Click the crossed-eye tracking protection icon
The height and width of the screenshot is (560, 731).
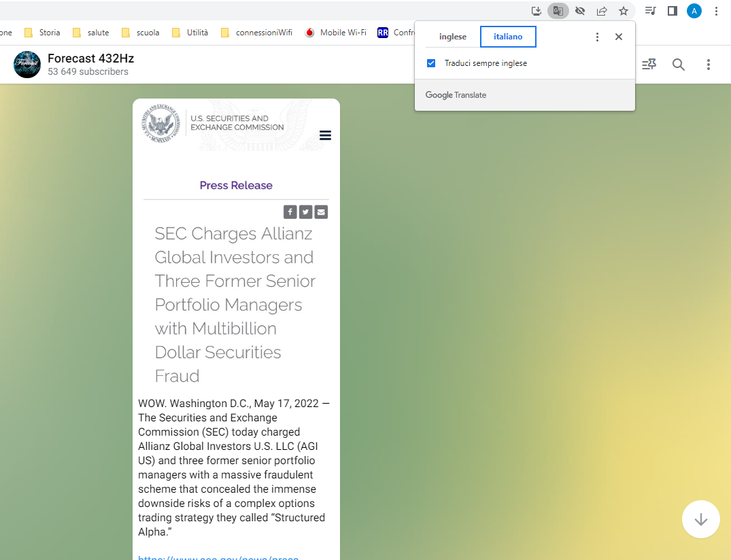[x=580, y=11]
